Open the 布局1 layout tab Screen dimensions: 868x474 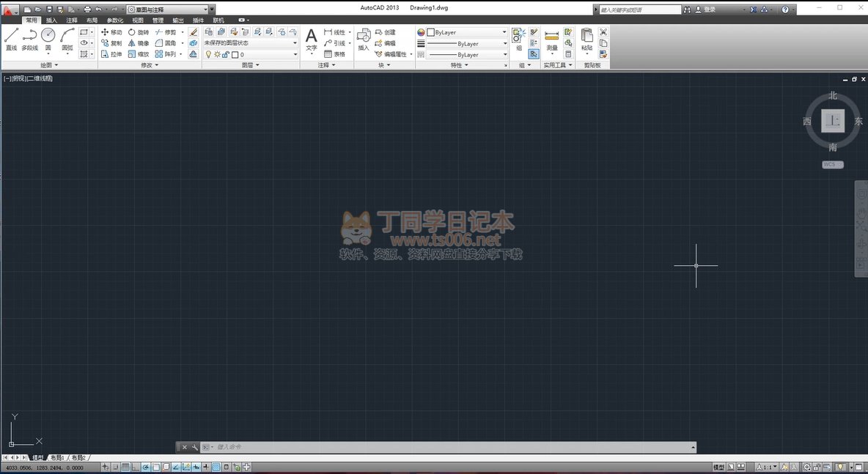point(57,458)
